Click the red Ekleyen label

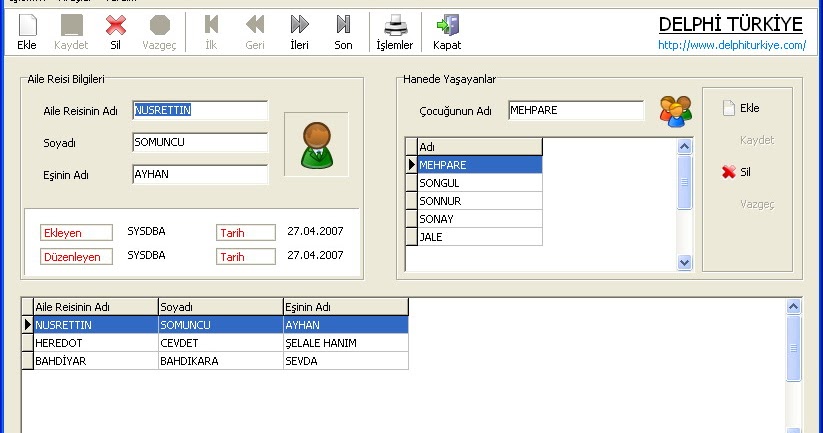point(76,233)
